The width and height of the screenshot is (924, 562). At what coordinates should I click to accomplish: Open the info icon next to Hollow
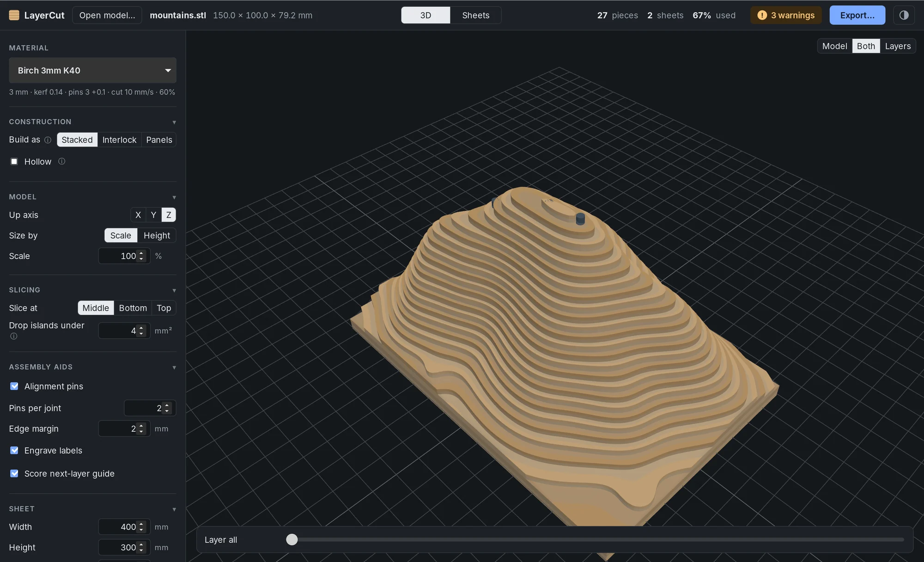[x=61, y=161]
